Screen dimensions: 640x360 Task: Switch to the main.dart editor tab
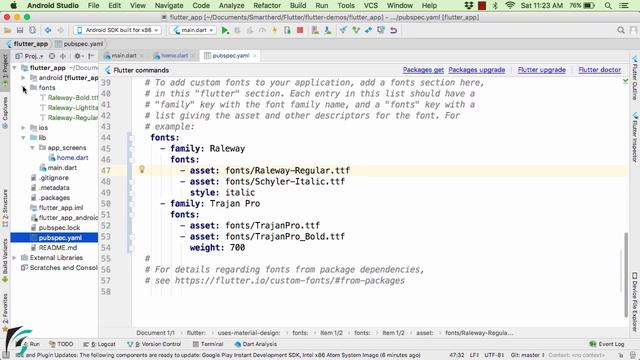[x=124, y=56]
